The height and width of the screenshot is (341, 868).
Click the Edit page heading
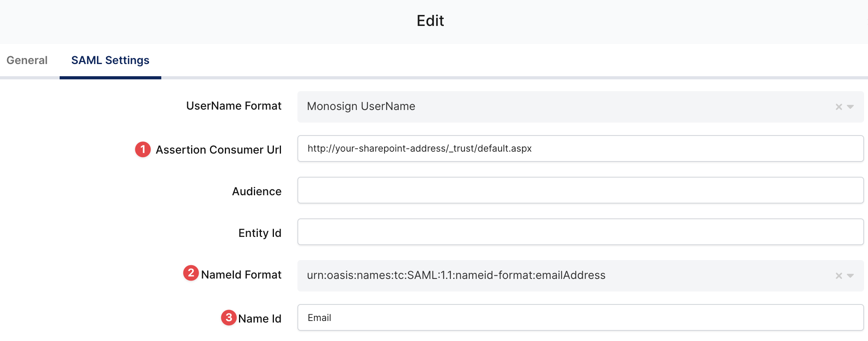tap(430, 21)
